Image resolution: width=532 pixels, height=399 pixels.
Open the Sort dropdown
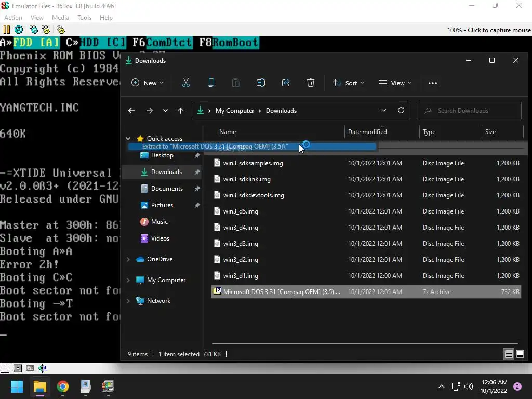click(x=349, y=83)
